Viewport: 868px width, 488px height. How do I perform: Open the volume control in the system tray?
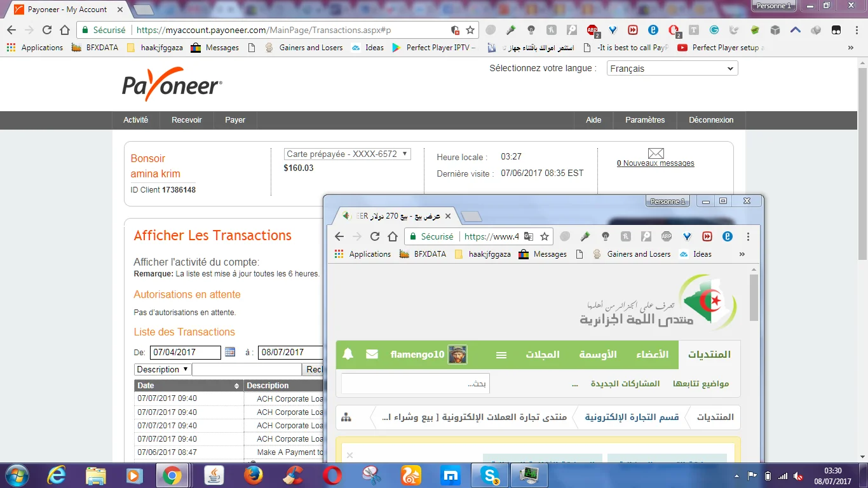(798, 476)
